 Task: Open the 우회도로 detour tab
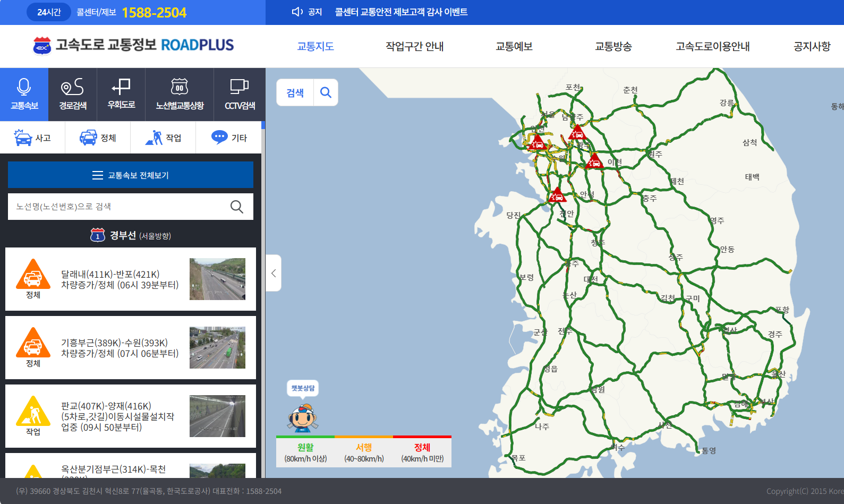[x=121, y=95]
